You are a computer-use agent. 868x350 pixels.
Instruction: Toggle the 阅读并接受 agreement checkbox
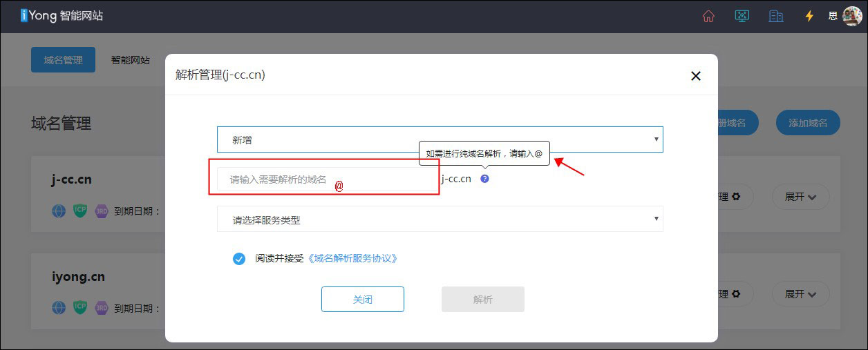pos(239,258)
